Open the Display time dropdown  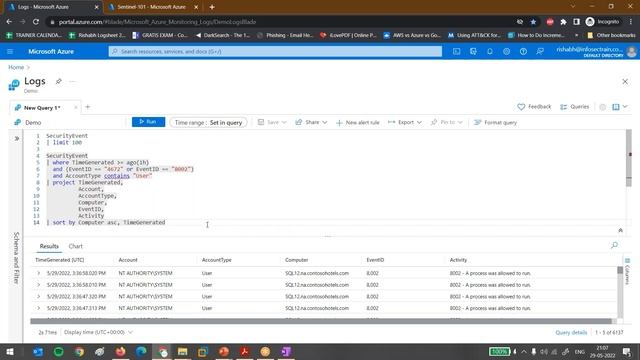98,332
